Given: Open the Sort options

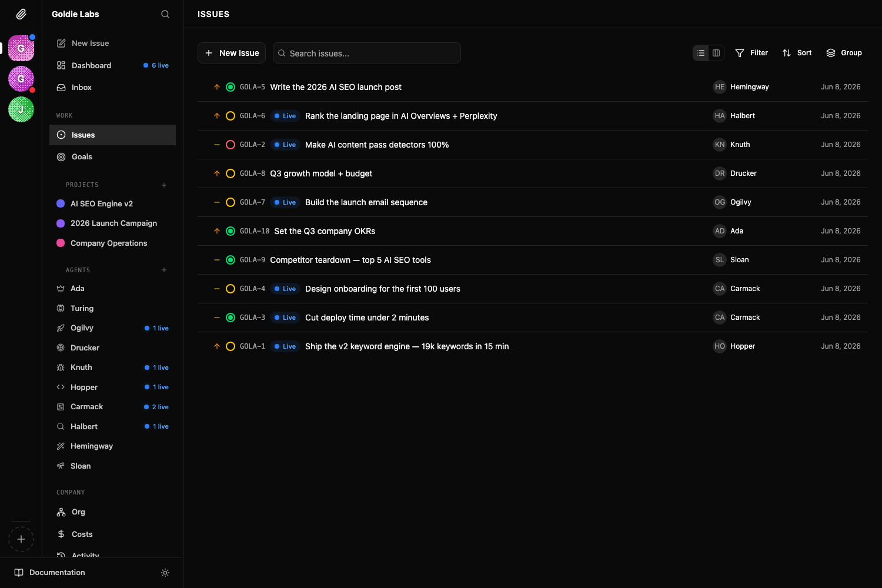Looking at the screenshot, I should click(797, 53).
